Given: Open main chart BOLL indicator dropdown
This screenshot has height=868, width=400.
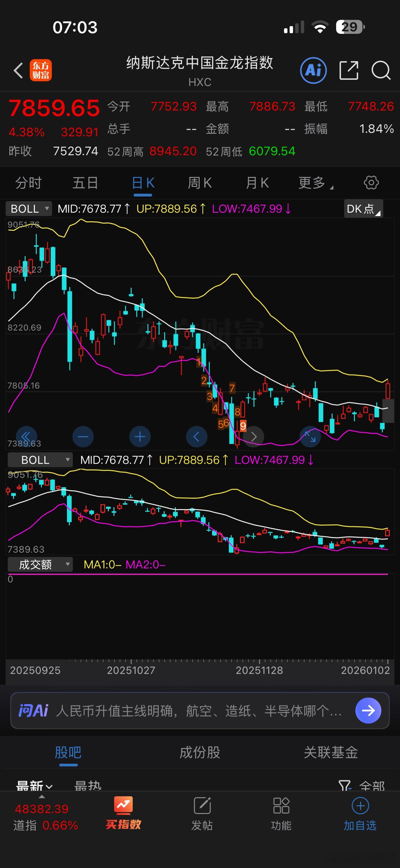Looking at the screenshot, I should [29, 209].
